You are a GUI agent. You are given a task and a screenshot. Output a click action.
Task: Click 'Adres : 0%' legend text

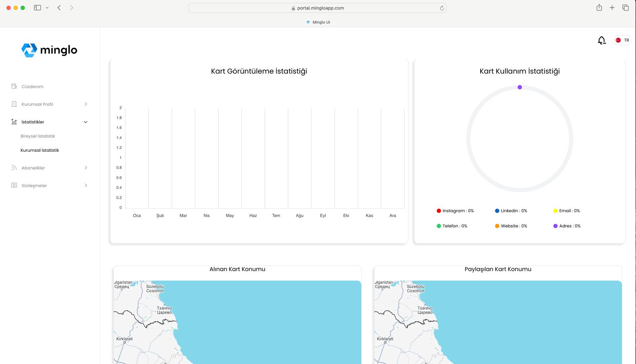point(570,226)
